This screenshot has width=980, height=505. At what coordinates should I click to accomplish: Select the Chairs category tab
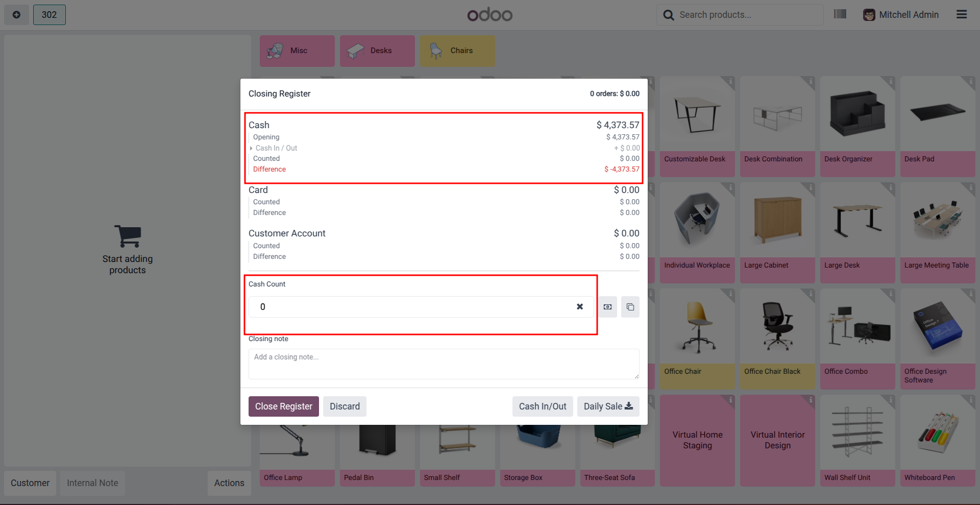coord(457,51)
